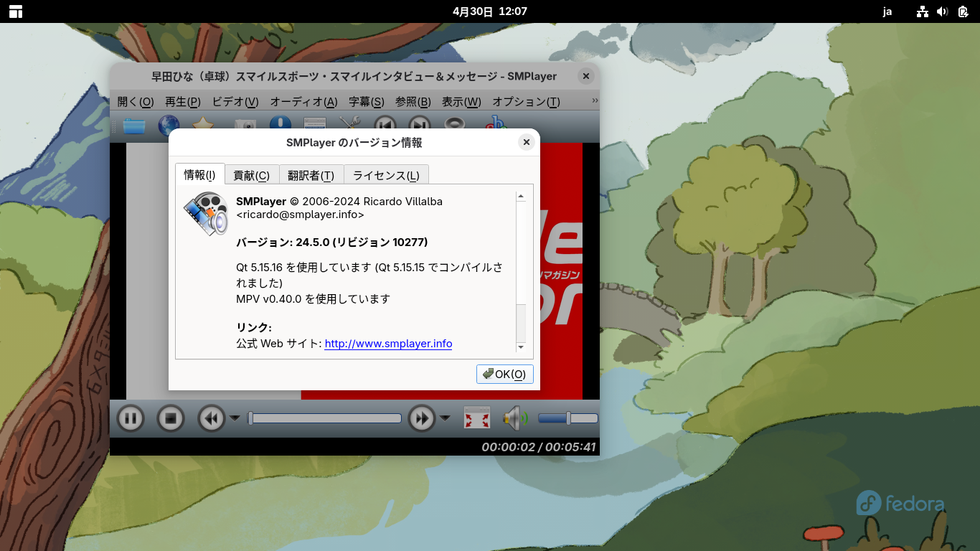Open the ビデオ(V) menu
This screenshot has width=980, height=551.
point(235,102)
